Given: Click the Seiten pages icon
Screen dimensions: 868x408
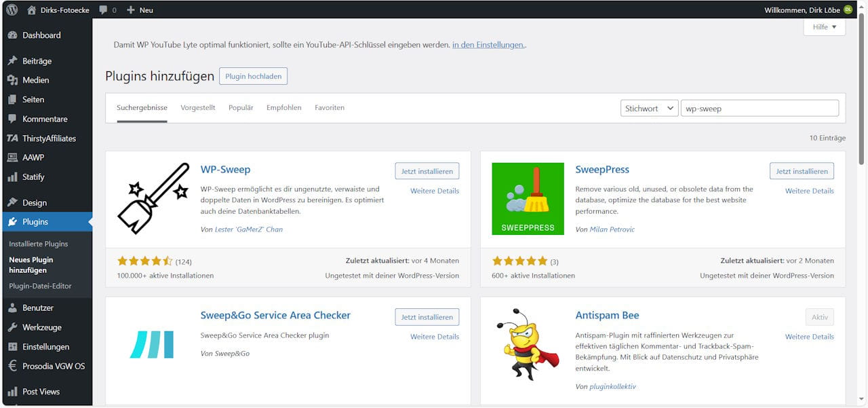Looking at the screenshot, I should 12,100.
